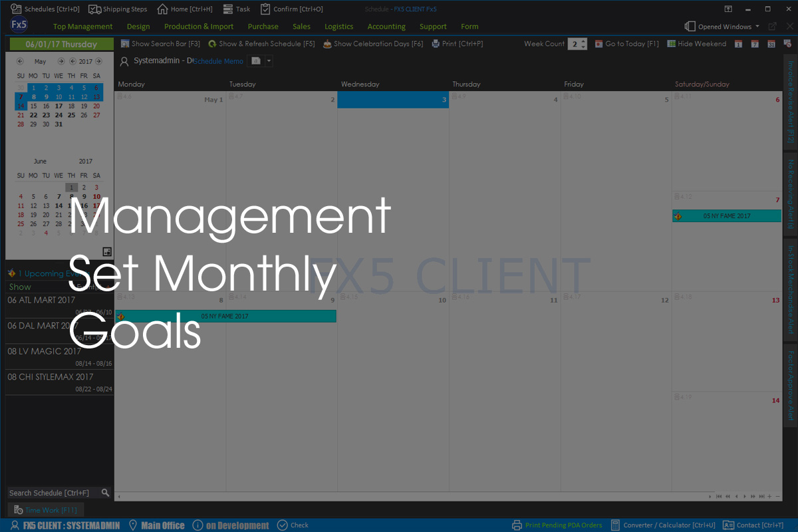Image resolution: width=798 pixels, height=532 pixels.
Task: Open Converter / Calculator from status bar
Action: (x=663, y=525)
